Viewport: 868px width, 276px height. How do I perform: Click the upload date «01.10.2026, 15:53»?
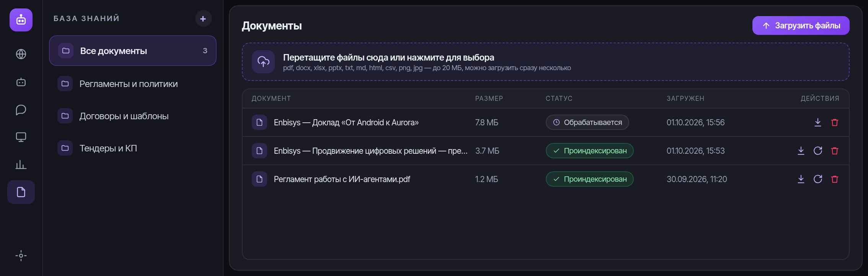[696, 151]
